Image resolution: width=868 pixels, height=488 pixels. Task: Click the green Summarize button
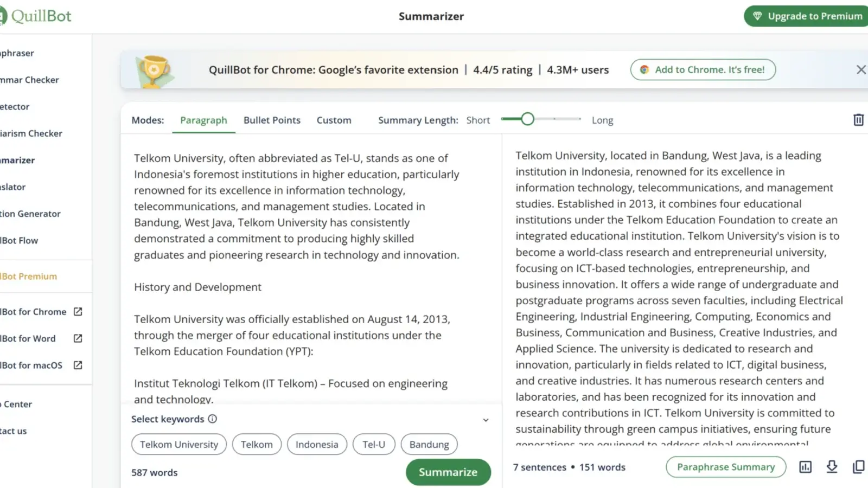click(448, 472)
